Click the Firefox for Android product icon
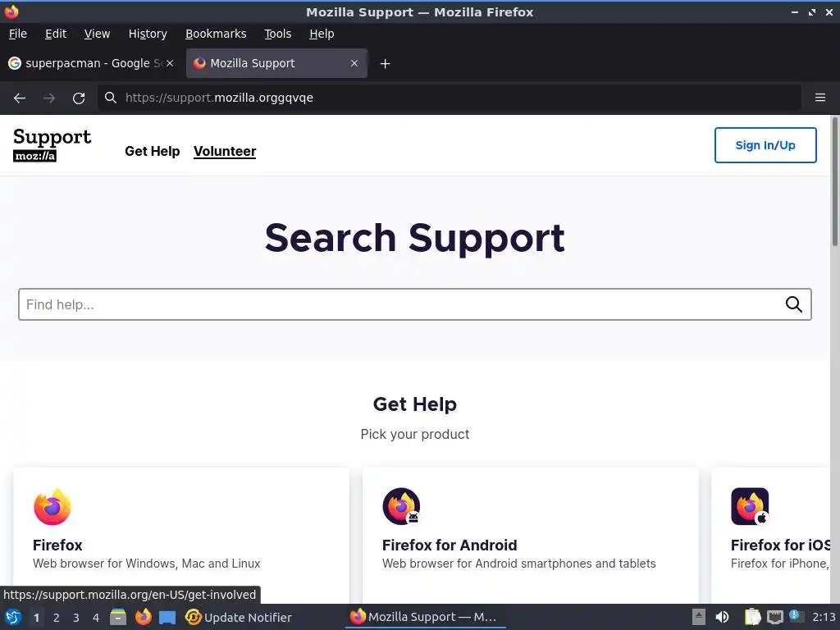Image resolution: width=840 pixels, height=630 pixels. click(x=401, y=506)
